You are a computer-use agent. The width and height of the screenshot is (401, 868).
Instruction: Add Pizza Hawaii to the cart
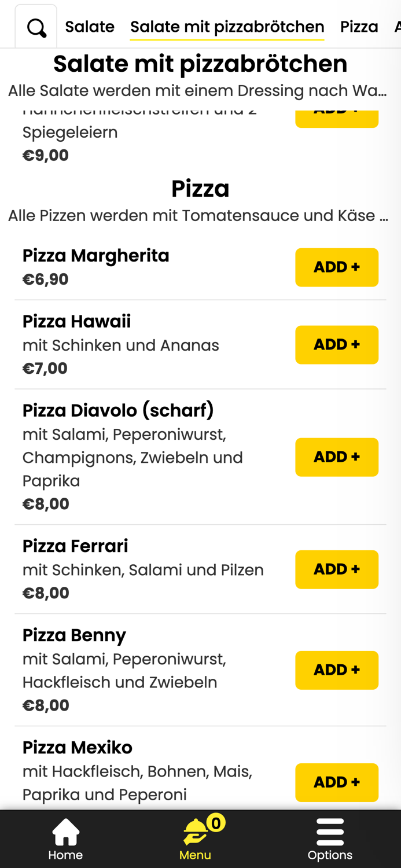(337, 344)
